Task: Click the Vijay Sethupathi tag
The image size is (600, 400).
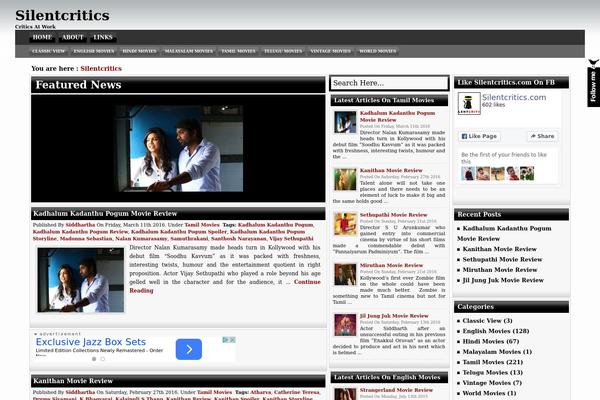Action: (291, 239)
